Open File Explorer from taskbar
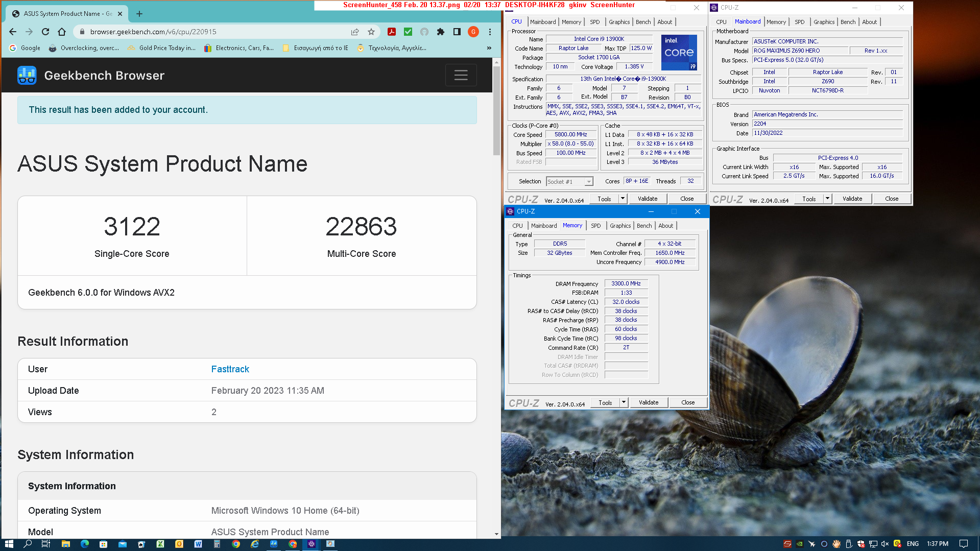Image resolution: width=980 pixels, height=551 pixels. [65, 544]
